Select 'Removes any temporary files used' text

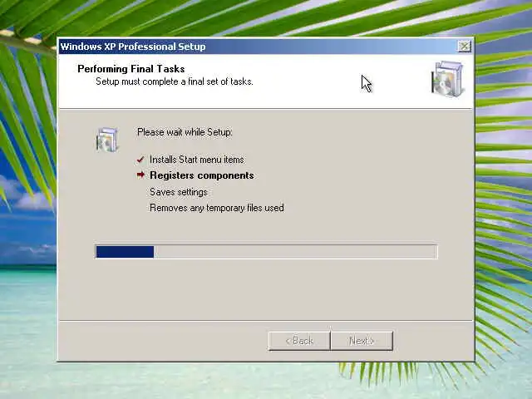pos(217,208)
